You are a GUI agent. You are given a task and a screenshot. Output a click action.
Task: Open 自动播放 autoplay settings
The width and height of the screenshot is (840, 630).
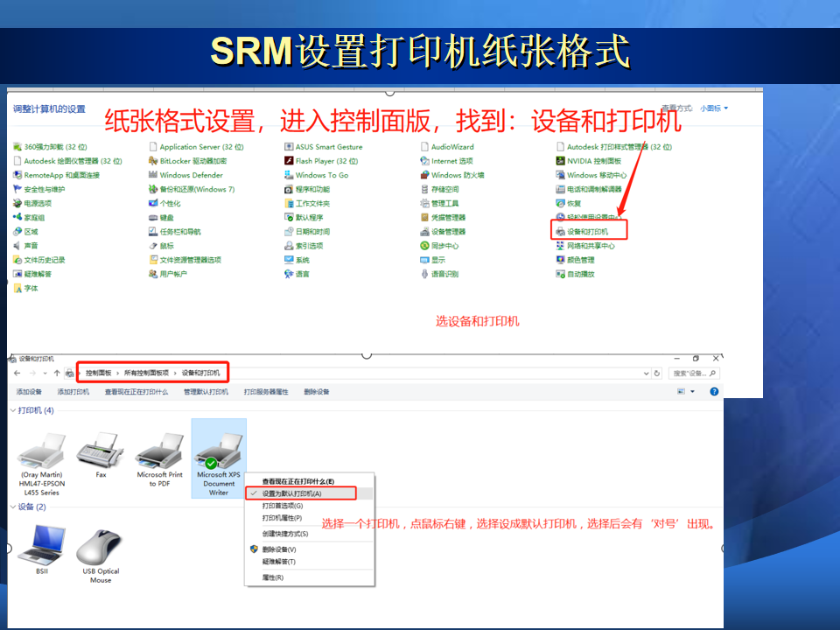coord(576,274)
